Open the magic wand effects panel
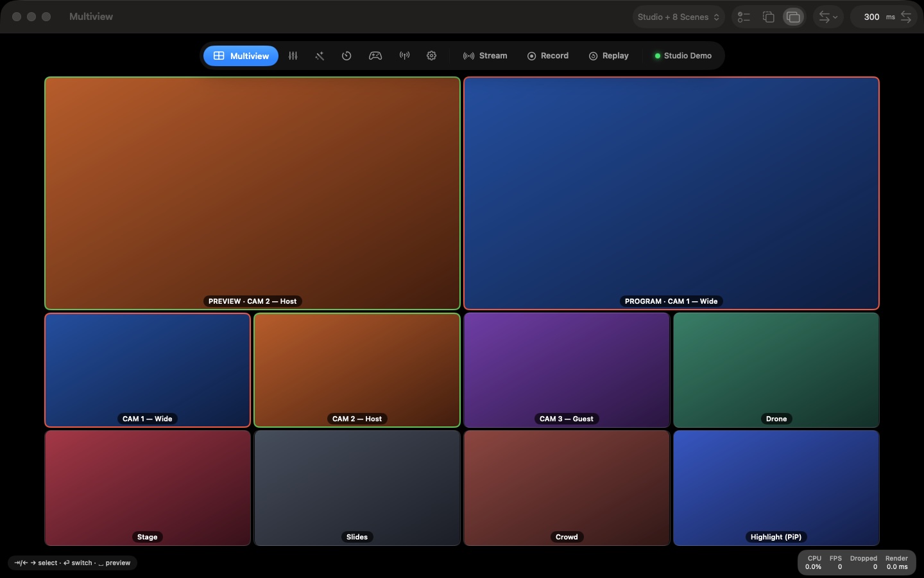The height and width of the screenshot is (578, 924). click(320, 56)
